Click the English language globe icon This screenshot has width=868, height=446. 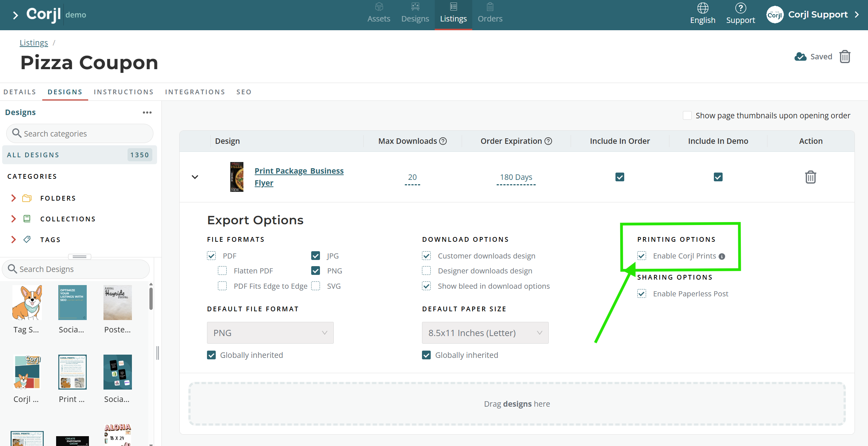703,8
